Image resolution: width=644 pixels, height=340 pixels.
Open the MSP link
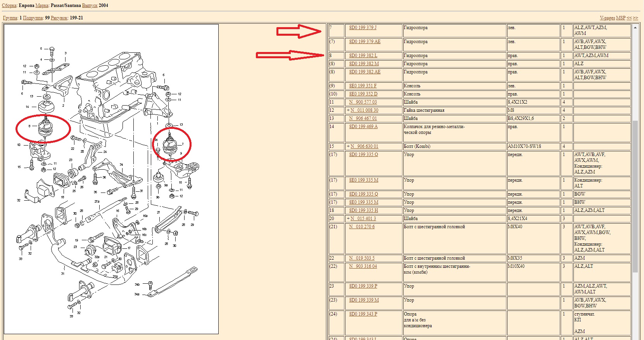coord(621,18)
